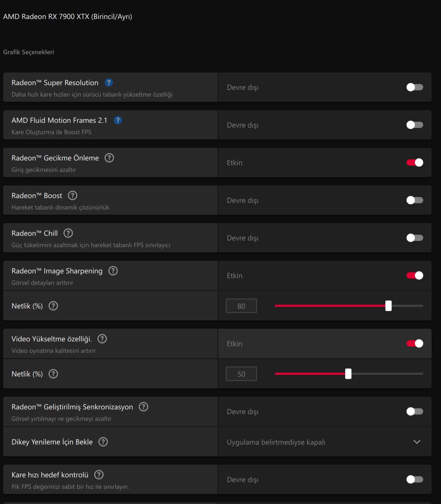Show help for Radeon Gecikme Önleme
Screen dimensions: 441x504
(x=109, y=158)
